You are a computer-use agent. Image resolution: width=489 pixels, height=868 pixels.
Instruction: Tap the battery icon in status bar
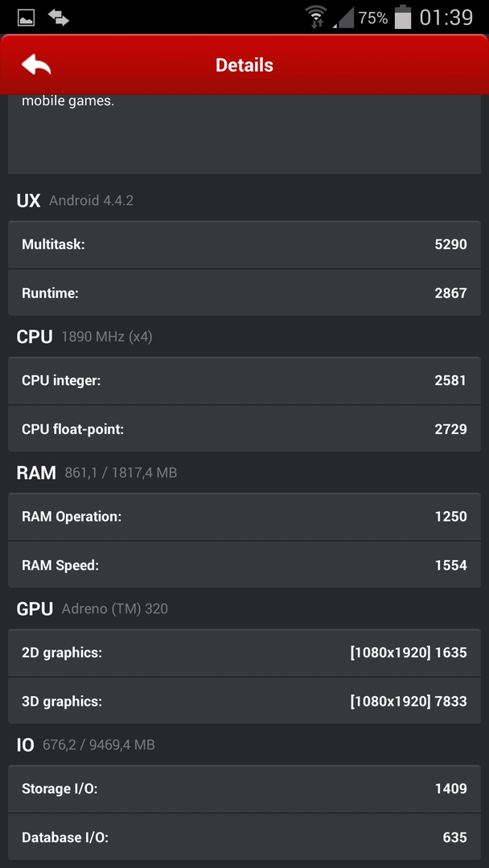point(403,17)
